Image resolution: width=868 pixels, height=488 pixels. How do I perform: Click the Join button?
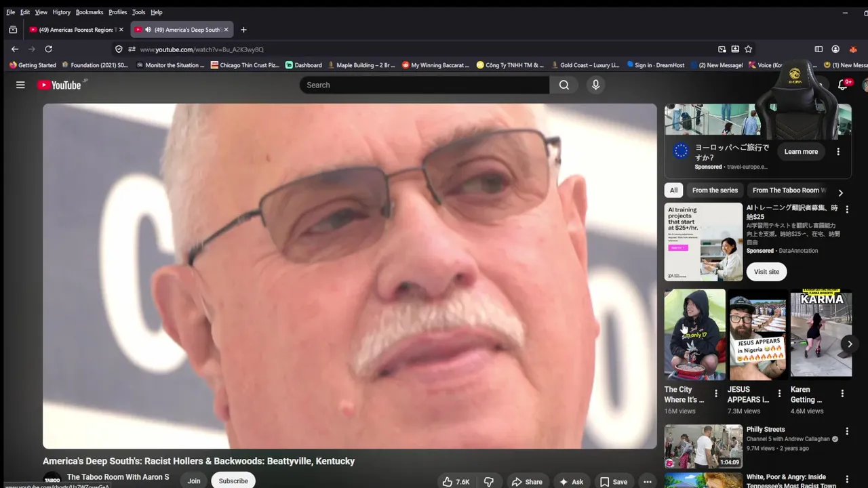[194, 481]
